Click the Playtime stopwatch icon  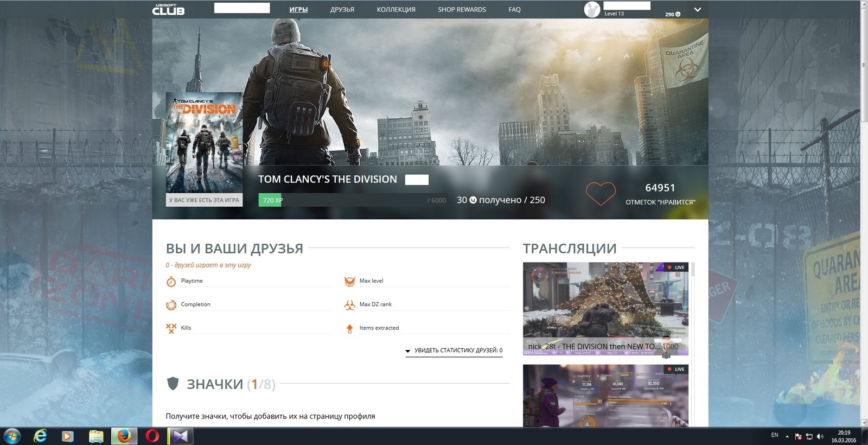pyautogui.click(x=171, y=281)
